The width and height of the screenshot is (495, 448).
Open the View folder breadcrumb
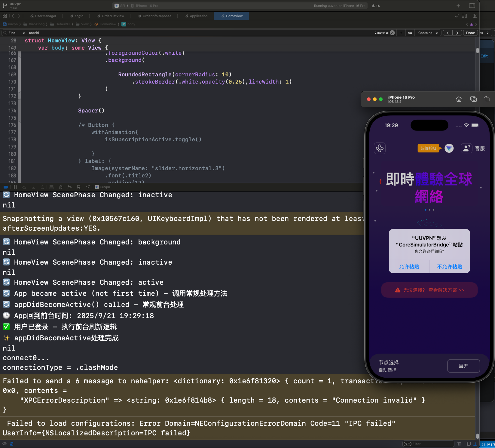[82, 24]
